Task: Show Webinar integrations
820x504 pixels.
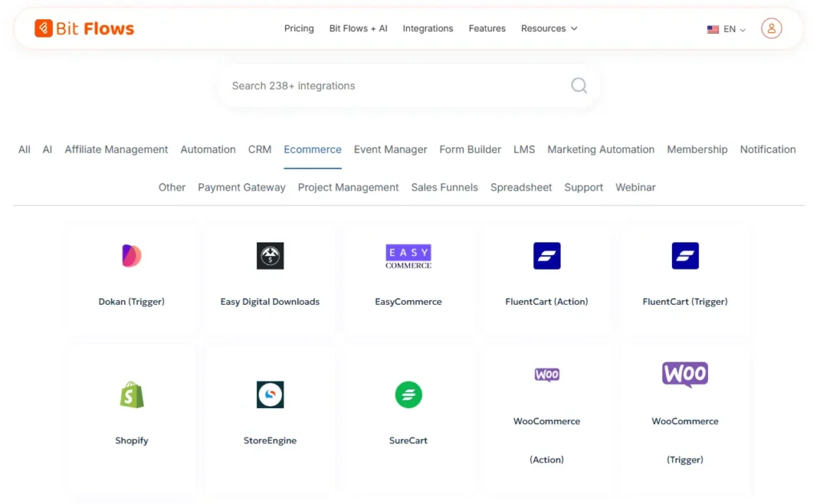Action: (635, 187)
